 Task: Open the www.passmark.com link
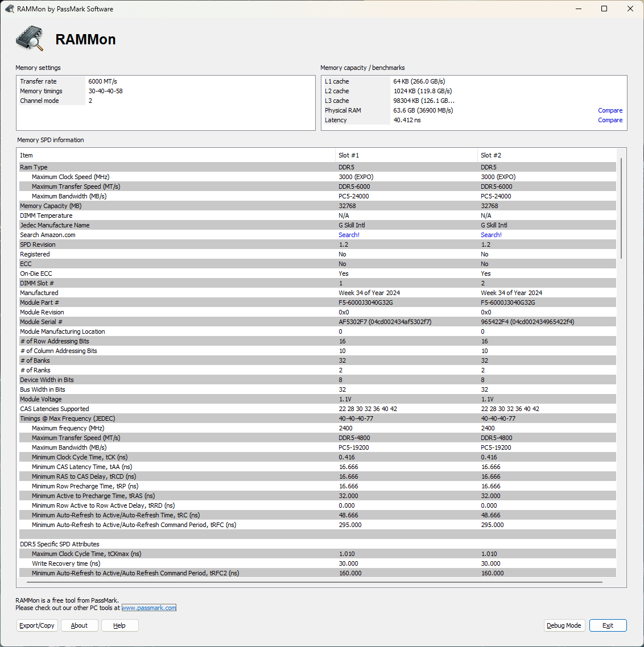pyautogui.click(x=149, y=608)
